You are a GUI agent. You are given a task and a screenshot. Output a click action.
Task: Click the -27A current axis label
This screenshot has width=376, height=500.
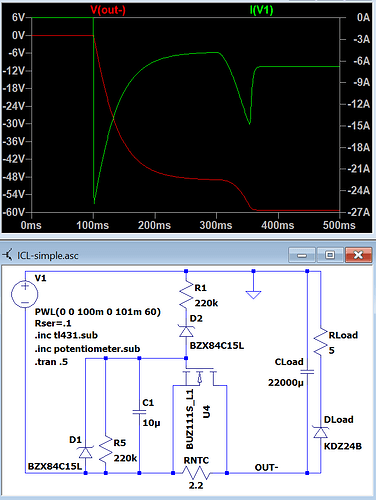pos(359,212)
